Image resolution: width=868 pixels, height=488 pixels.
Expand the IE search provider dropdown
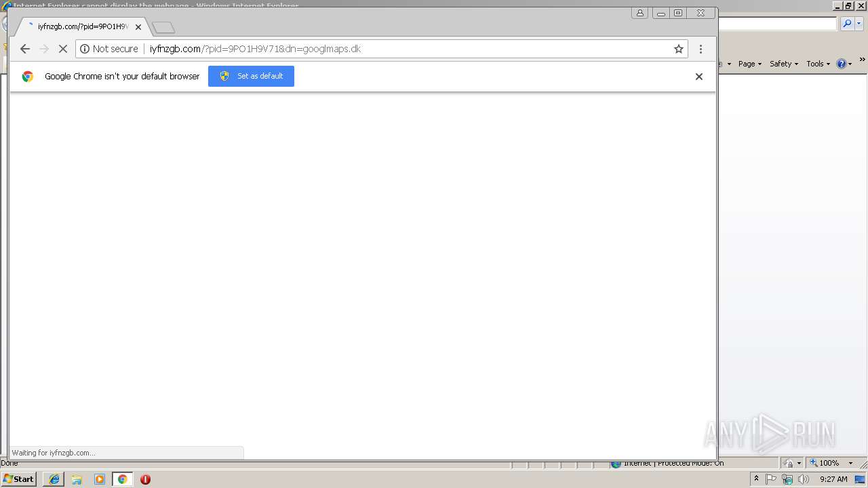[x=859, y=24]
